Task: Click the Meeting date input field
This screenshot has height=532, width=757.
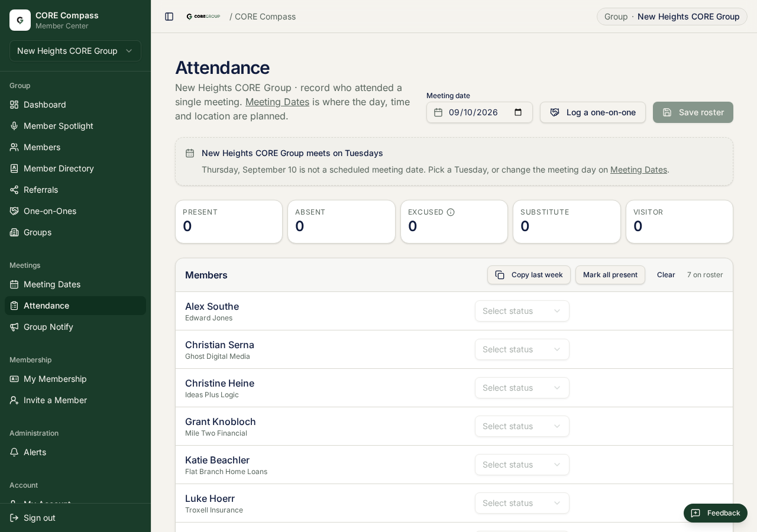Action: point(480,112)
